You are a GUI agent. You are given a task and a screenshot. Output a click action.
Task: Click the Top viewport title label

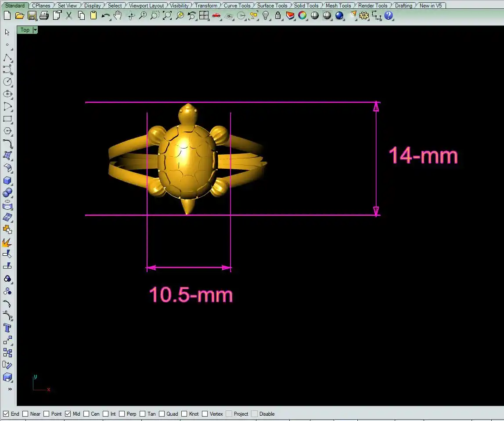[25, 30]
